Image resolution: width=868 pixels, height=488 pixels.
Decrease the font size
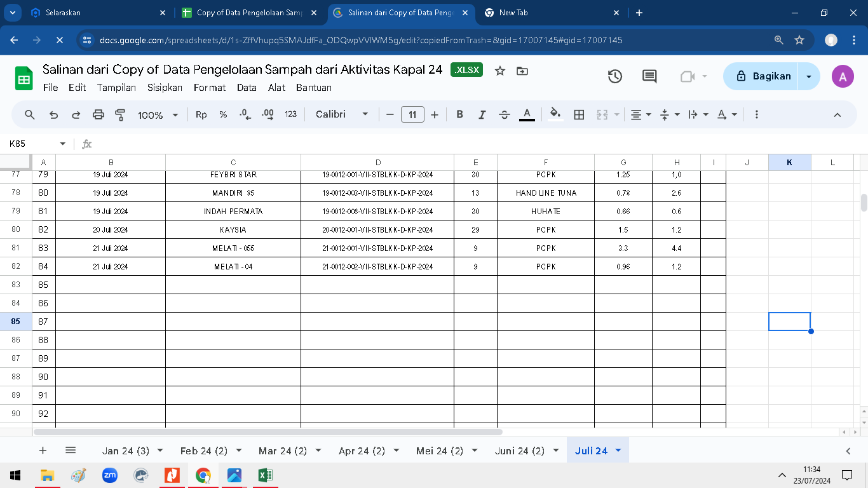pos(390,115)
